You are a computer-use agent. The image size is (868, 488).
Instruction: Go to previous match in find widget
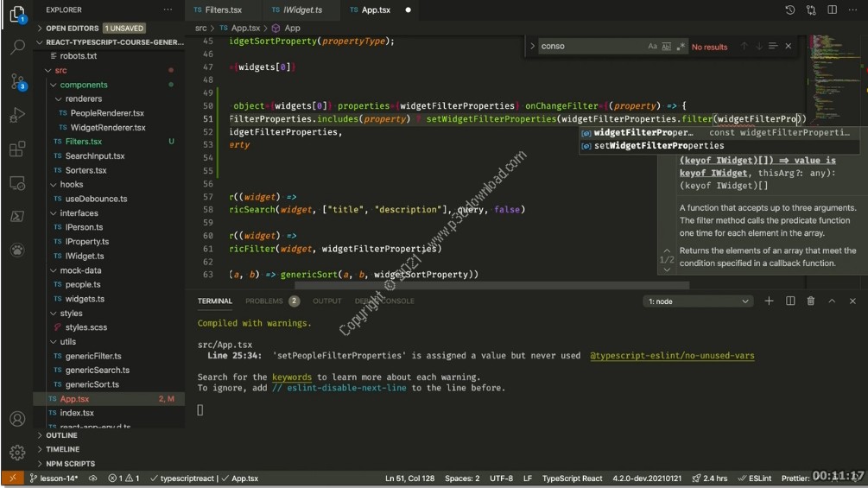pyautogui.click(x=744, y=46)
